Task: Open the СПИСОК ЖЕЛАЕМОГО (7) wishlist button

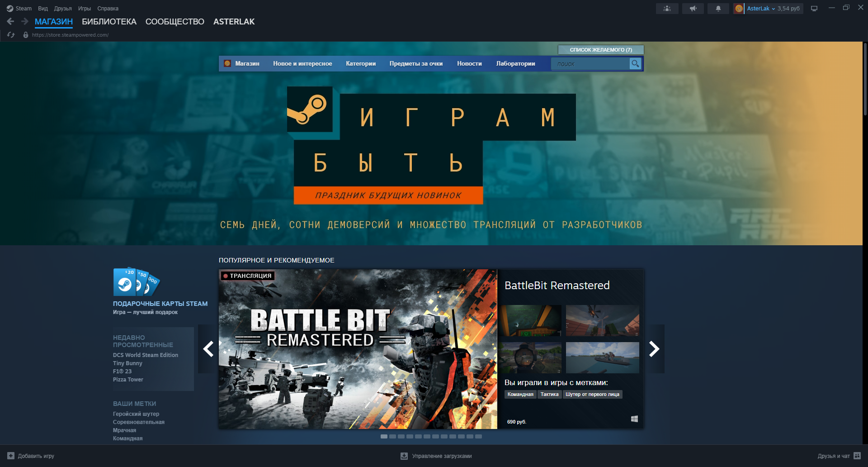Action: pos(601,50)
